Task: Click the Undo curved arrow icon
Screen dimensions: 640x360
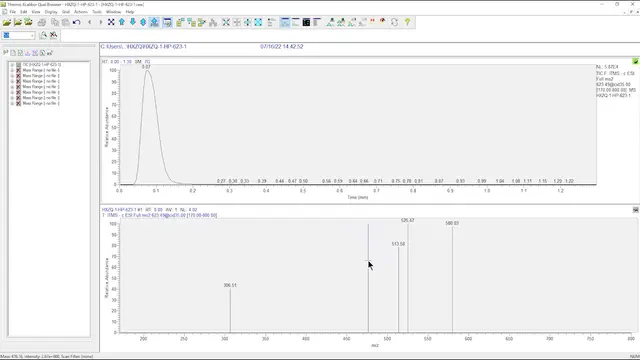Action: point(76,22)
